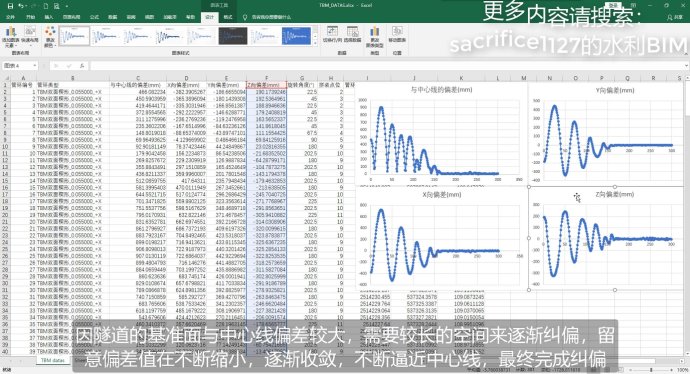
Task: Click the Tell me what to do search box
Action: 271,17
